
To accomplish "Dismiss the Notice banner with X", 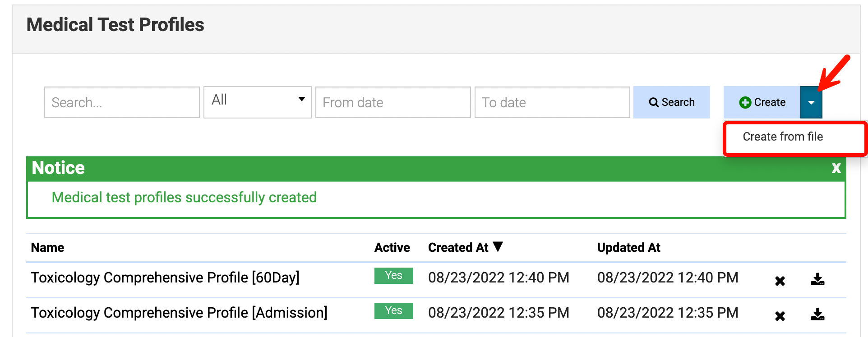I will coord(836,168).
